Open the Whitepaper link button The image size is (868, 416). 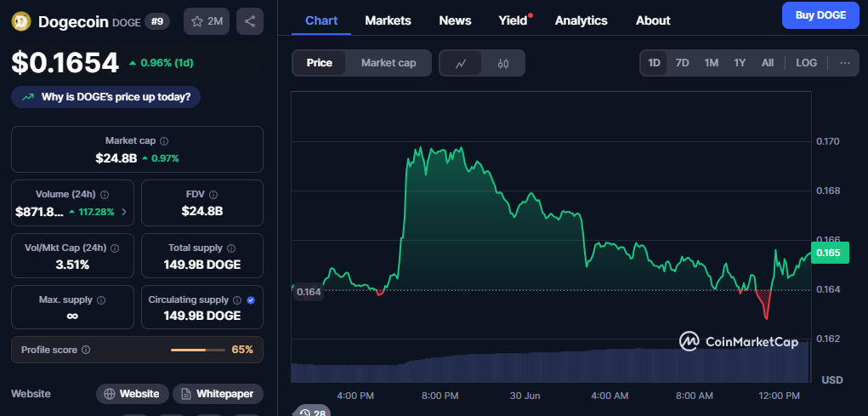pos(218,394)
